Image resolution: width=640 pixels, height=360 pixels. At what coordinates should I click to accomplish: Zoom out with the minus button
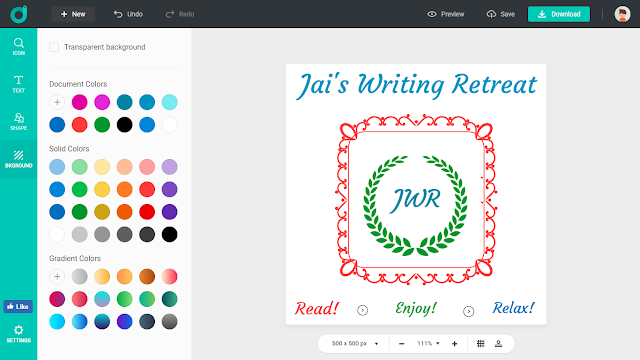pyautogui.click(x=402, y=344)
